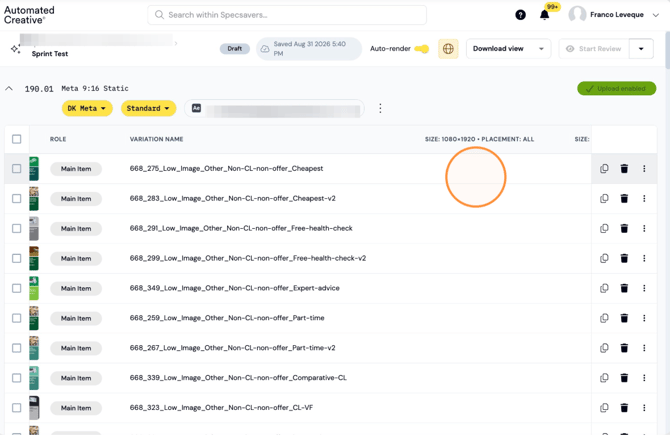Open more options for 668_283 Cheapest-v2 row
This screenshot has height=436, width=670.
point(644,198)
